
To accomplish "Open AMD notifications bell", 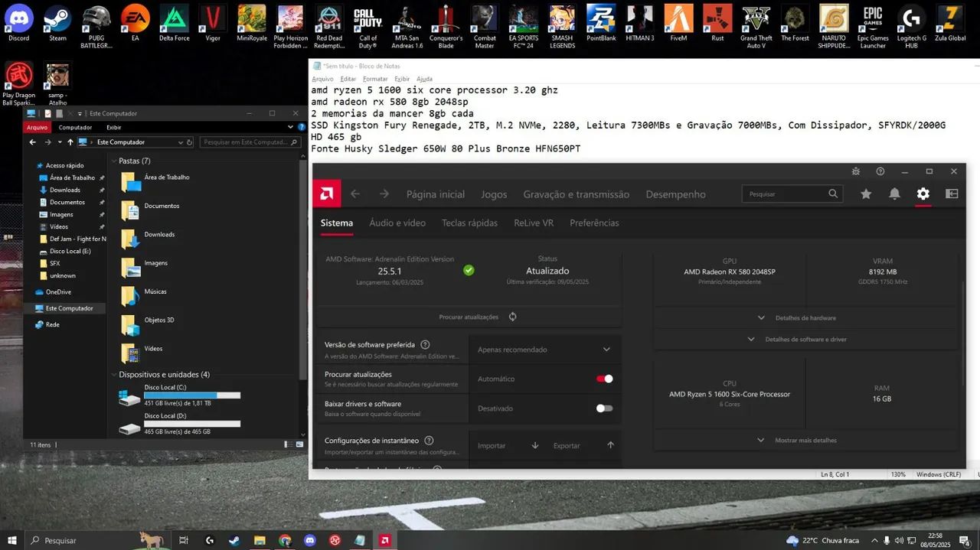I will [x=894, y=194].
